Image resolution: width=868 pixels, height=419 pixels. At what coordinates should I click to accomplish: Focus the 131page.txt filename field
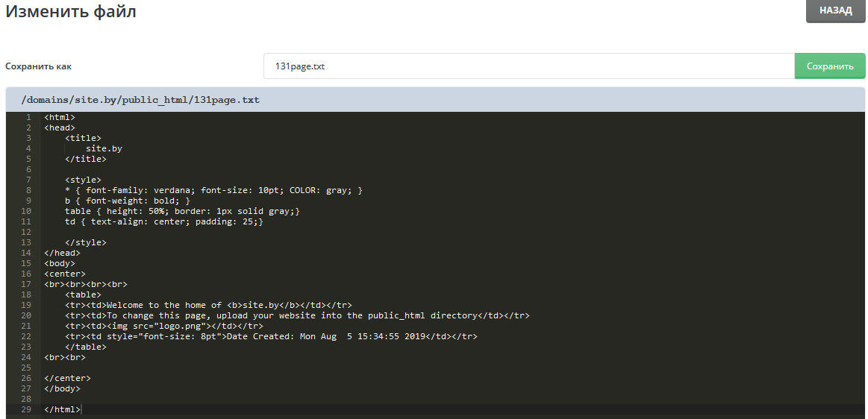528,66
